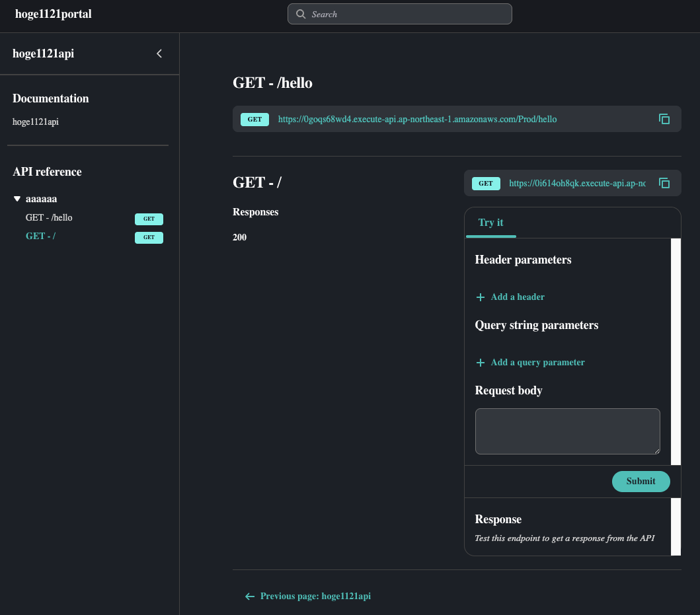Image resolution: width=700 pixels, height=615 pixels.
Task: Click the left arrow previous page icon
Action: [250, 597]
